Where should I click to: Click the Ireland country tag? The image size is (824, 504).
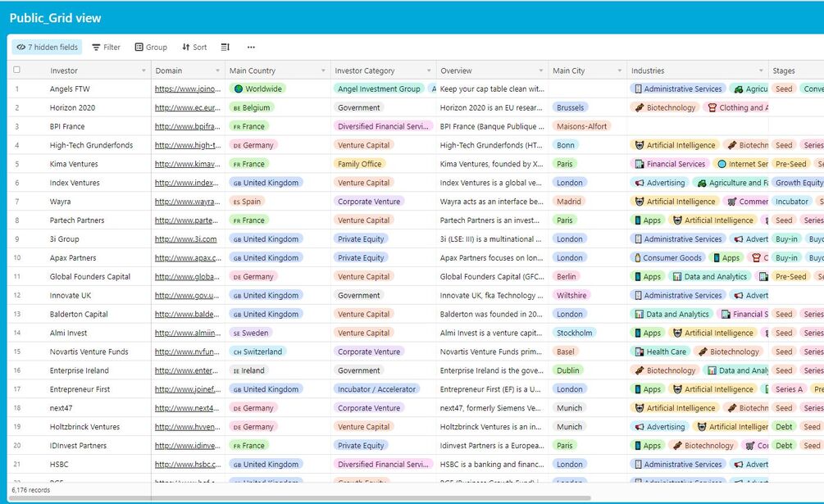coord(248,370)
